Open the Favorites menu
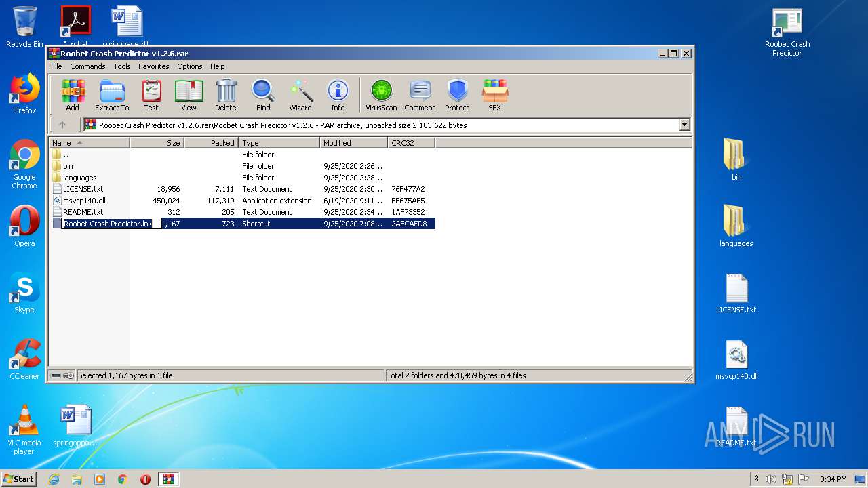Image resolution: width=868 pixels, height=488 pixels. [x=154, y=66]
